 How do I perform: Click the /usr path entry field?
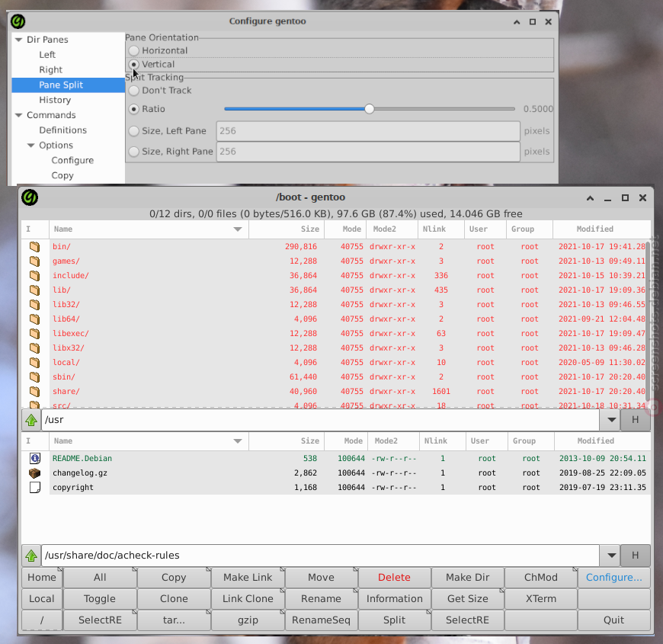pos(320,420)
